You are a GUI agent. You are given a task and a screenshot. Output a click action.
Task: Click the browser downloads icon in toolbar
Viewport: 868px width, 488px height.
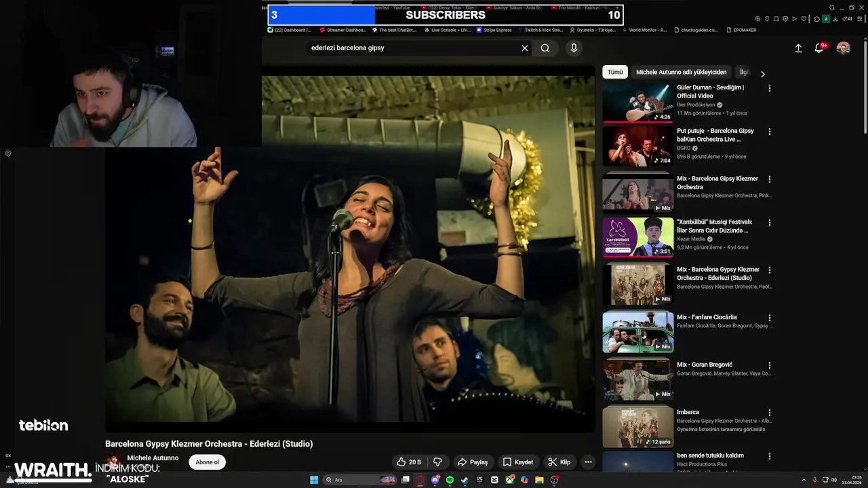pyautogui.click(x=835, y=19)
